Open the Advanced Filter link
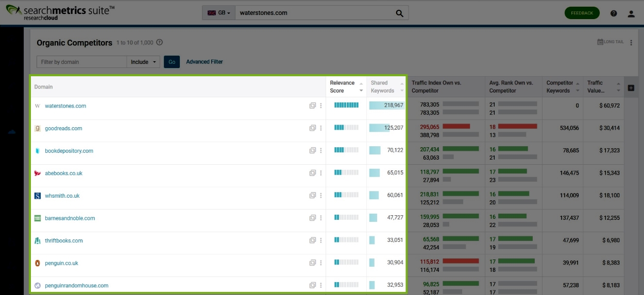Image resolution: width=644 pixels, height=295 pixels. (205, 62)
